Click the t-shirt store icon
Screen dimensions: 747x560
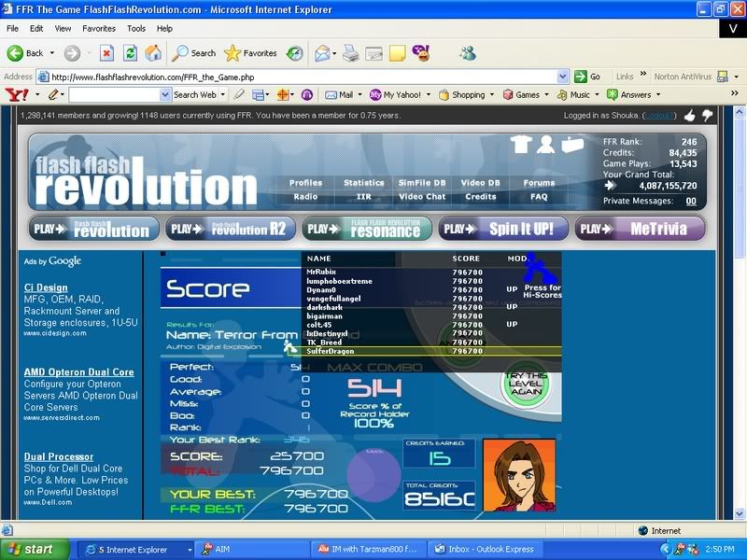click(x=522, y=145)
